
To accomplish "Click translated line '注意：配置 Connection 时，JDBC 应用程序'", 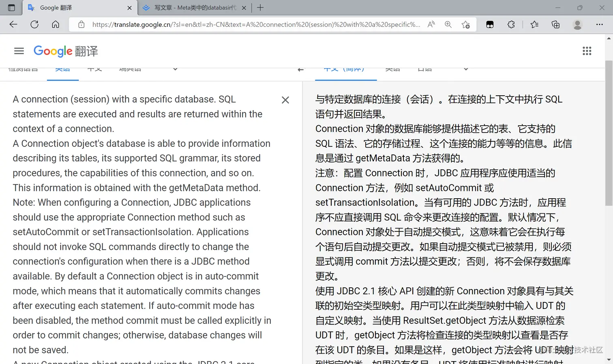I will (435, 173).
